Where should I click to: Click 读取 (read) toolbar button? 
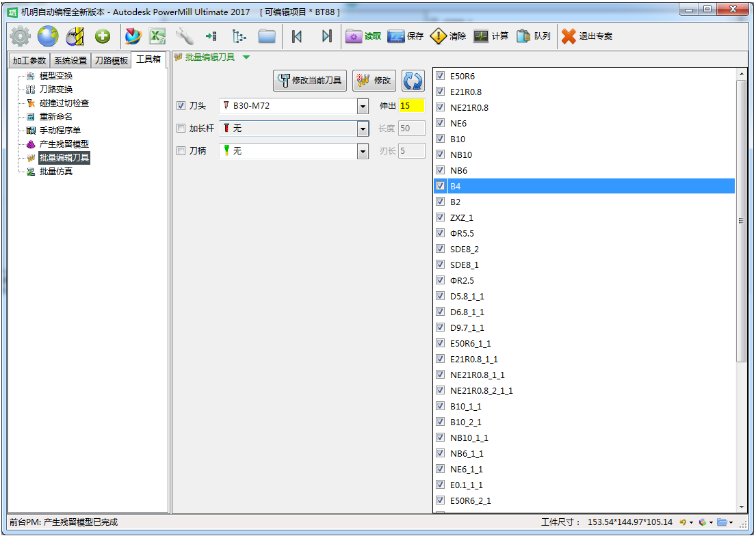click(x=363, y=36)
